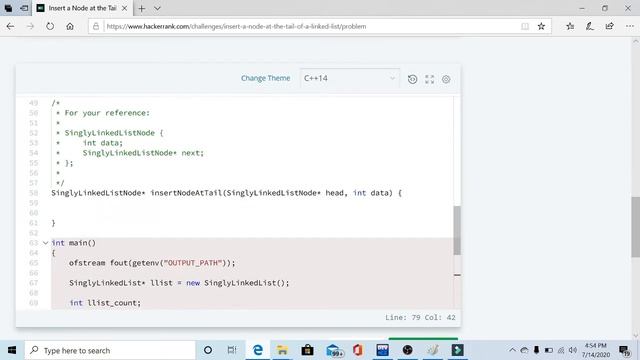This screenshot has width=640, height=360.
Task: Collapse the int main() fold arrow
Action: click(45, 243)
